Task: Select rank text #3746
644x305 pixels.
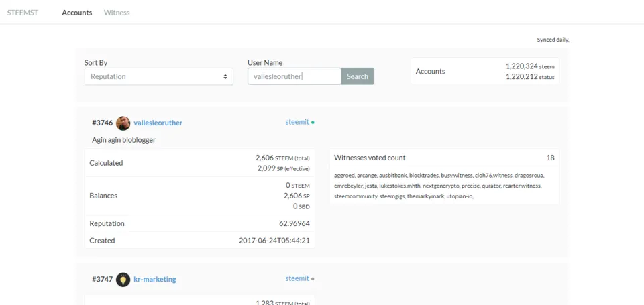Action: click(x=102, y=123)
